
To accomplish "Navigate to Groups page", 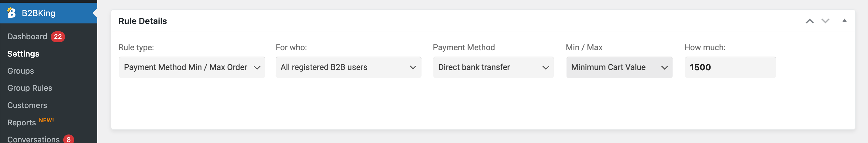I will [x=21, y=71].
